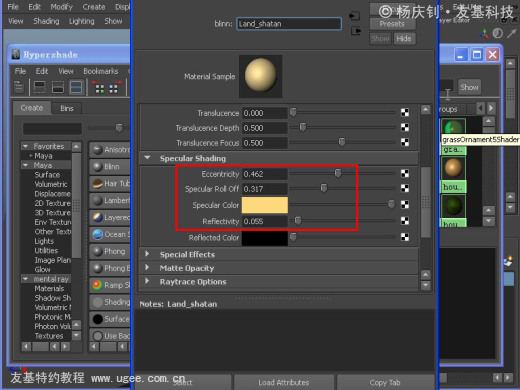Viewport: 520px width, 390px height.
Task: Click the Specular Color map checker button
Action: pos(405,204)
